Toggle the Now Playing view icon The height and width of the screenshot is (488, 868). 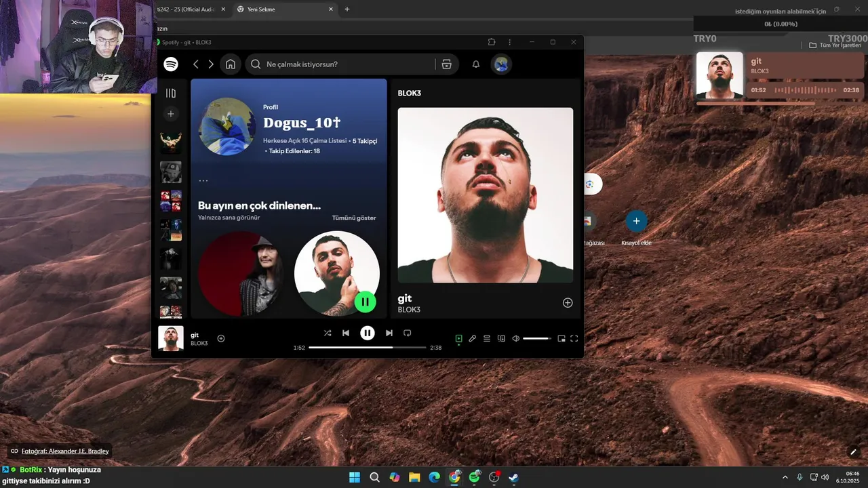tap(458, 338)
